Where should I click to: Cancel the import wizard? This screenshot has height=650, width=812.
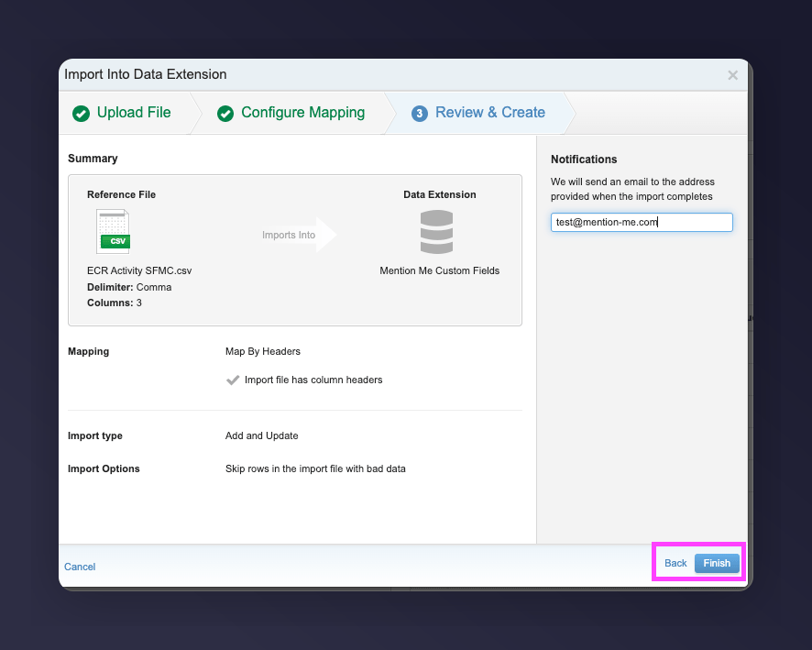point(80,567)
